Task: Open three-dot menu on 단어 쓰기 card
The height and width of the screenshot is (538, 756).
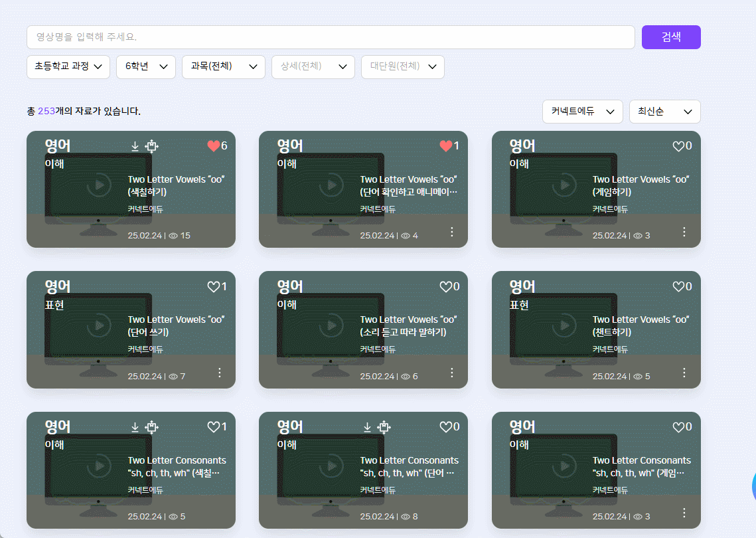Action: coord(220,373)
